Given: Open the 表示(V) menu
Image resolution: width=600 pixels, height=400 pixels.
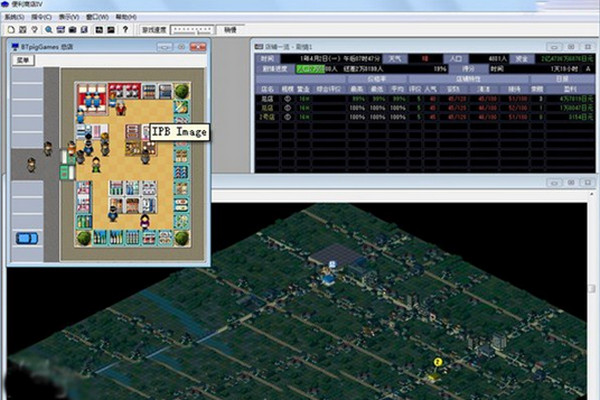Looking at the screenshot, I should coord(69,17).
